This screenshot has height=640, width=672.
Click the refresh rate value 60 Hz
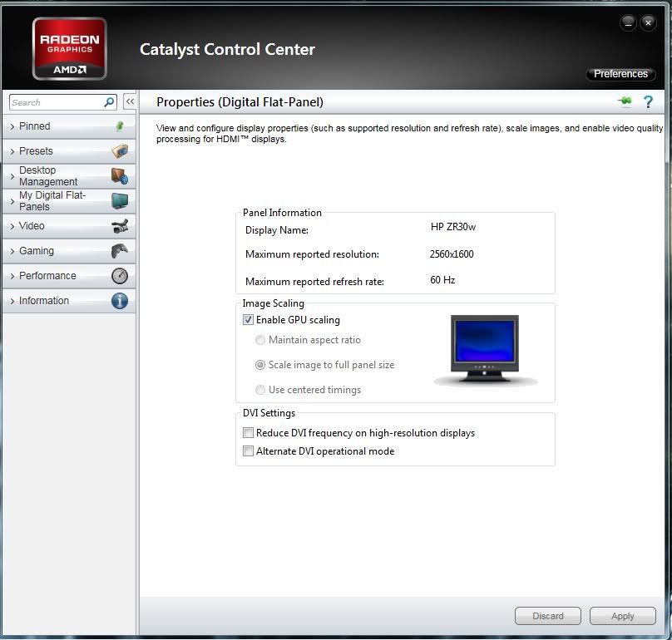[x=442, y=280]
